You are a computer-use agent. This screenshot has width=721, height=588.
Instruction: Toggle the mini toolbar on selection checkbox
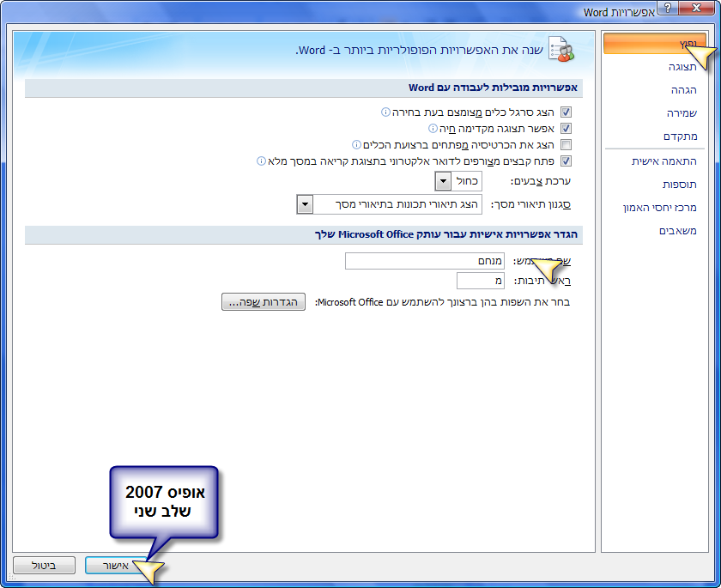pyautogui.click(x=566, y=112)
